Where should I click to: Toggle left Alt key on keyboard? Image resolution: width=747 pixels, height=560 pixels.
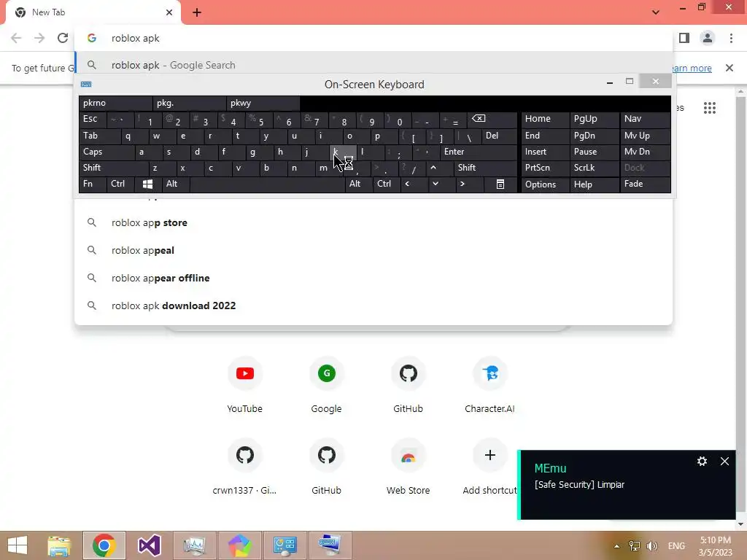point(176,184)
